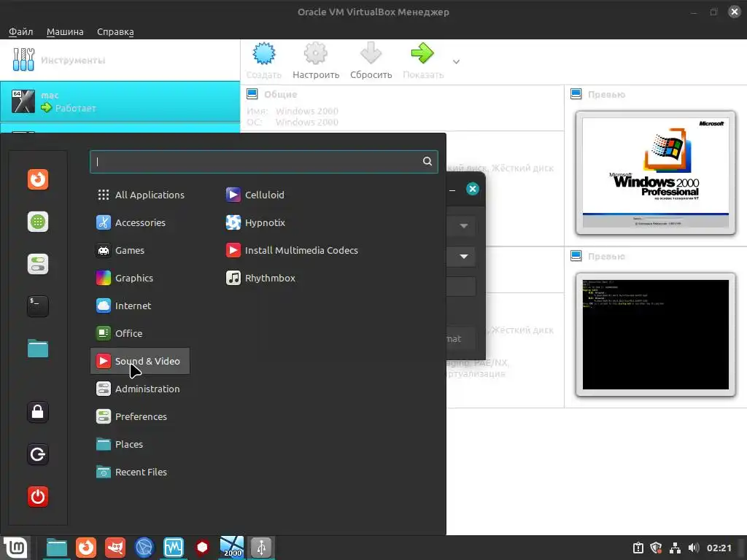This screenshot has width=747, height=560.
Task: Open Files from the menu favorites sidebar
Action: coord(38,349)
